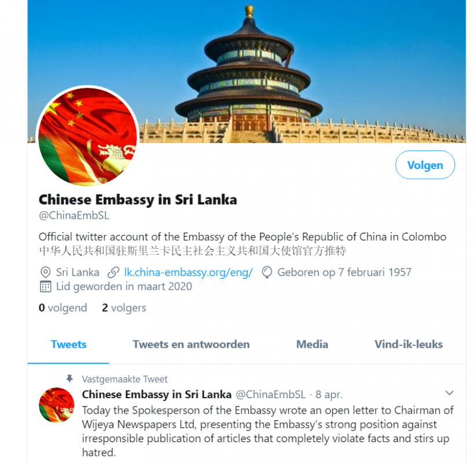Click the Temple of Heaven header image
Screen dimensions: 476x463
point(247,71)
